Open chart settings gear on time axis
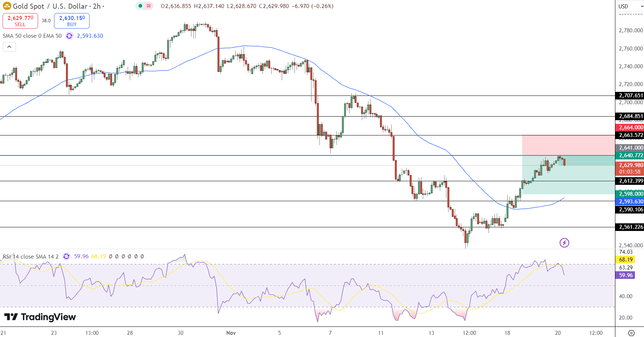 click(631, 333)
